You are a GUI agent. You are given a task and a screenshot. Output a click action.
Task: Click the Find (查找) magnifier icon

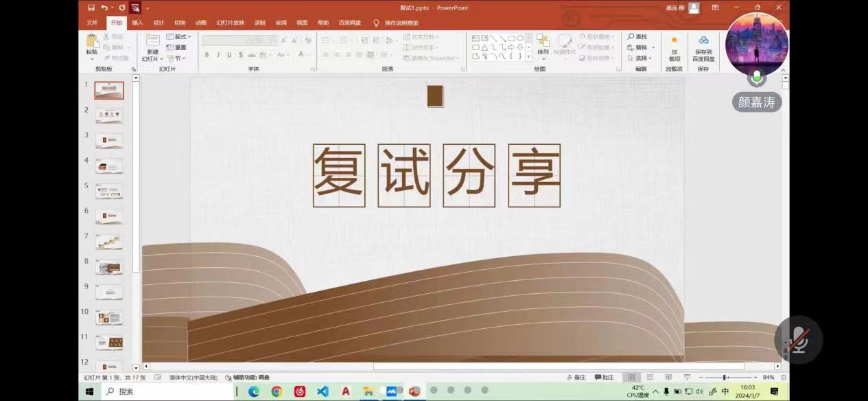click(x=631, y=37)
